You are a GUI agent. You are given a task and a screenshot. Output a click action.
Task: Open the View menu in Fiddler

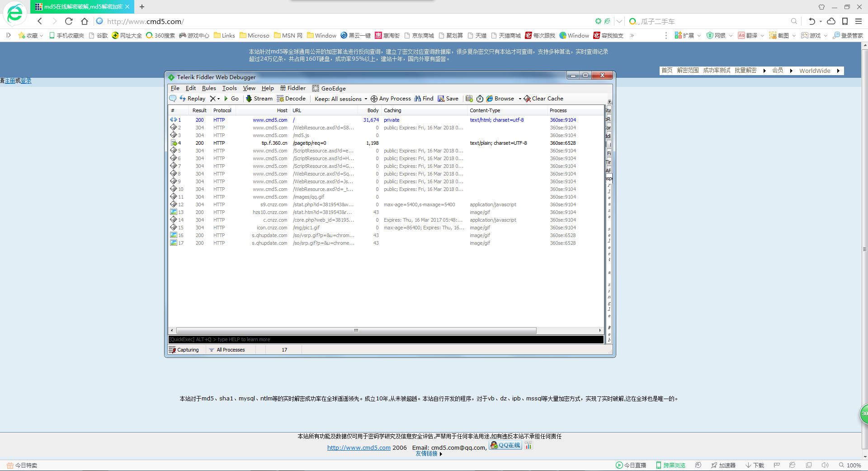tap(249, 88)
